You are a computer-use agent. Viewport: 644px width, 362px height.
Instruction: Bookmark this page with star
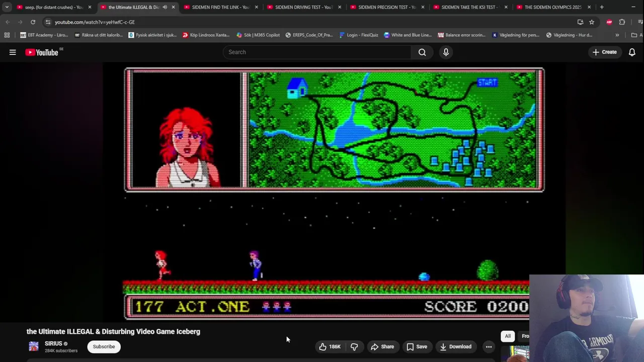pyautogui.click(x=592, y=22)
